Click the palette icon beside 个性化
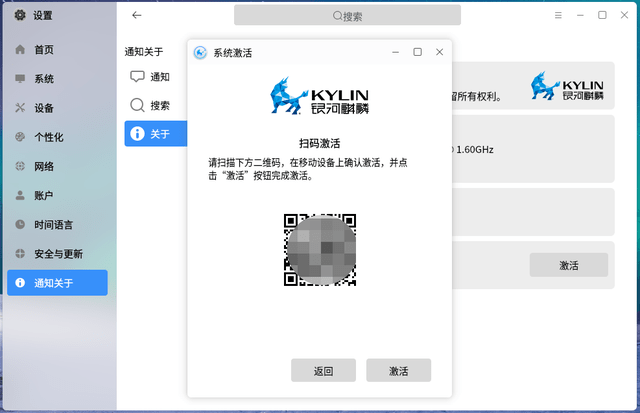This screenshot has width=640, height=413. pyautogui.click(x=20, y=137)
